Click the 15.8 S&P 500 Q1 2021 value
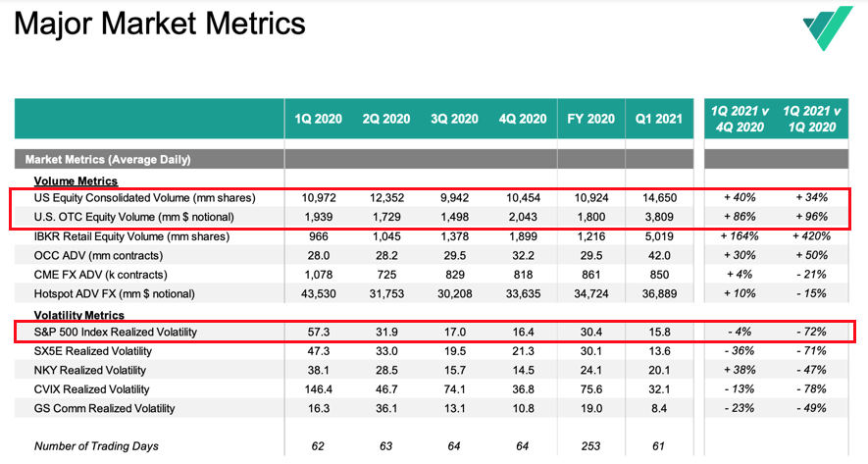This screenshot has width=868, height=464. pyautogui.click(x=659, y=333)
